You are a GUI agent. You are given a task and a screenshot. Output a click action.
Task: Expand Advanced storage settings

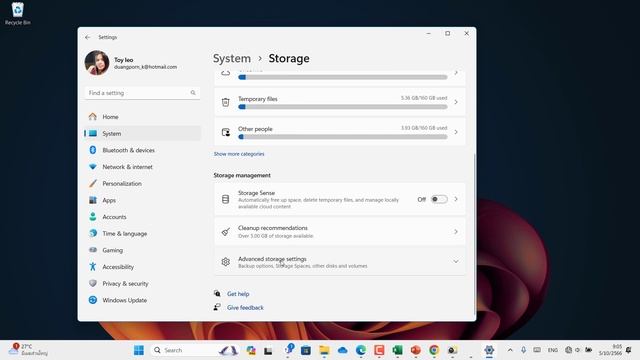click(x=340, y=262)
